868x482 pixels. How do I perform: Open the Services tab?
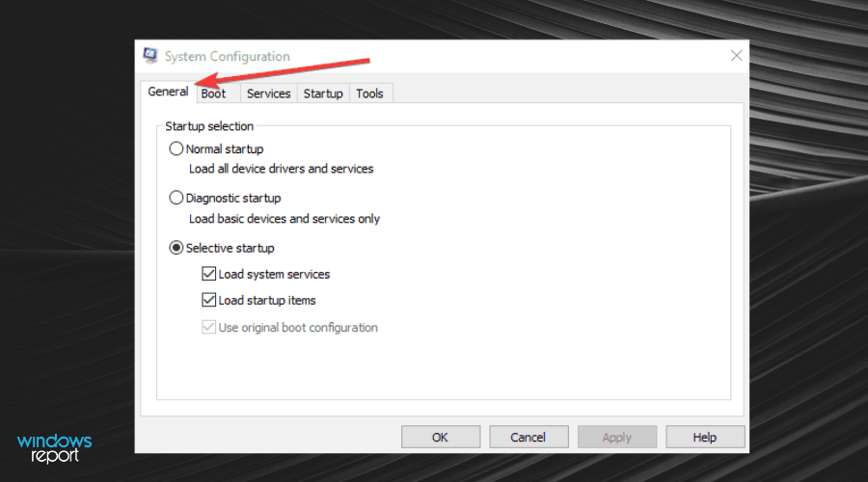pyautogui.click(x=268, y=94)
